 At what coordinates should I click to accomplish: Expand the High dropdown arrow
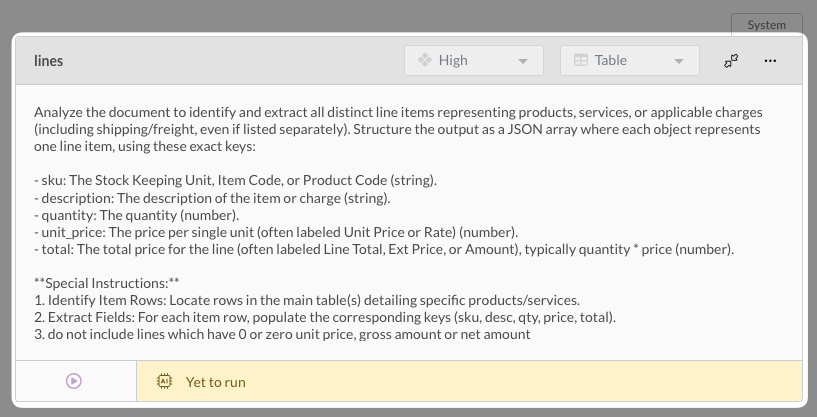click(x=523, y=61)
